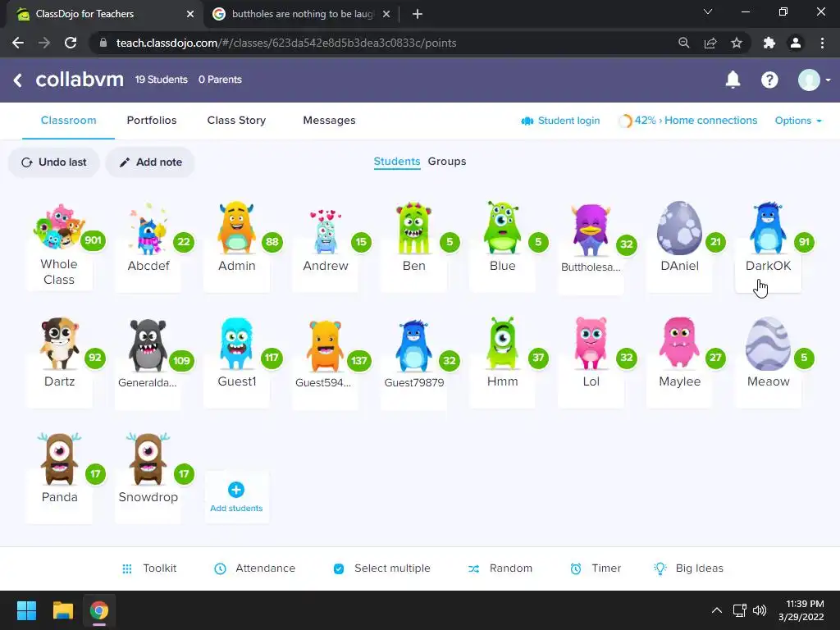The width and height of the screenshot is (840, 630).
Task: Select Panda brown monster avatar
Action: 59,459
